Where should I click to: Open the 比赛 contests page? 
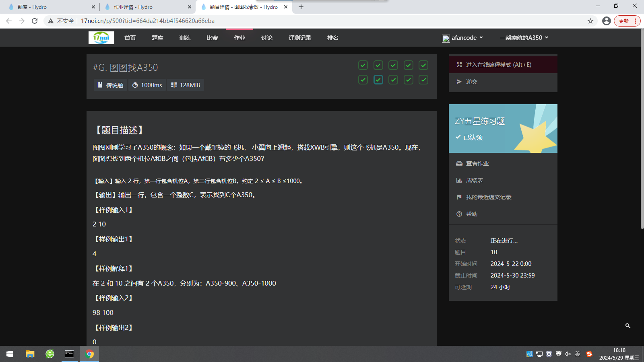(212, 38)
